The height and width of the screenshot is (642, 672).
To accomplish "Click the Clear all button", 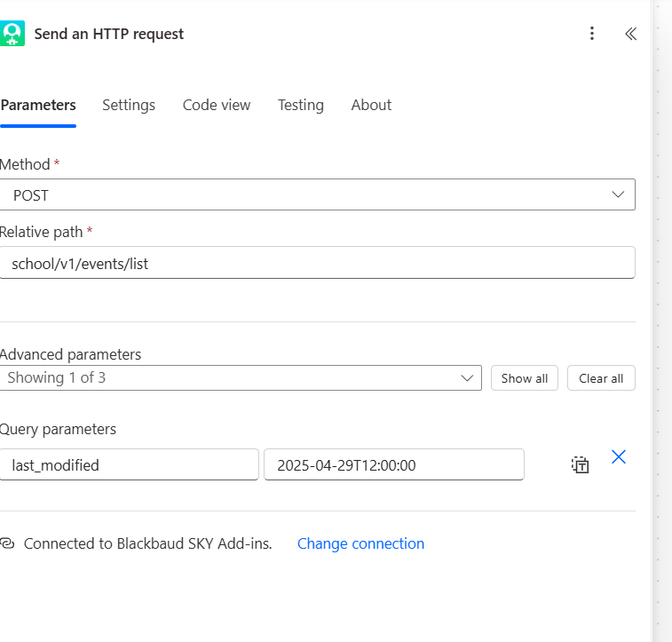I will (x=601, y=378).
